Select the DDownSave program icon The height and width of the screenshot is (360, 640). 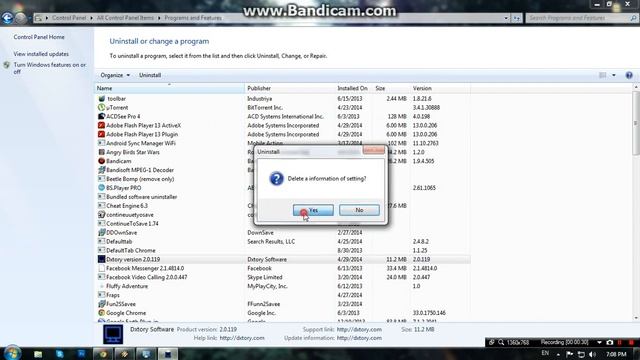[101, 233]
